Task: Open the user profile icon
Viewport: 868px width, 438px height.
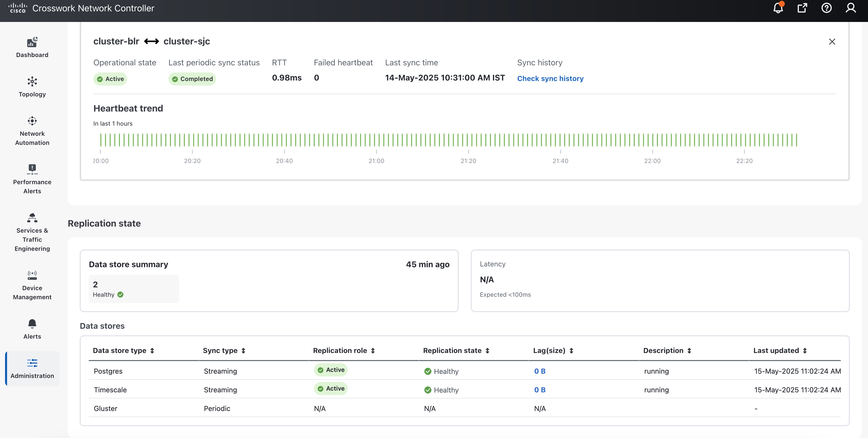Action: (851, 8)
